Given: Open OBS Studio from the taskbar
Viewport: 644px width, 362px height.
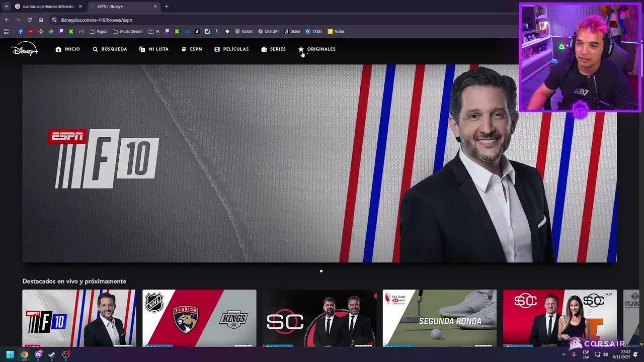Looking at the screenshot, I should [66, 354].
